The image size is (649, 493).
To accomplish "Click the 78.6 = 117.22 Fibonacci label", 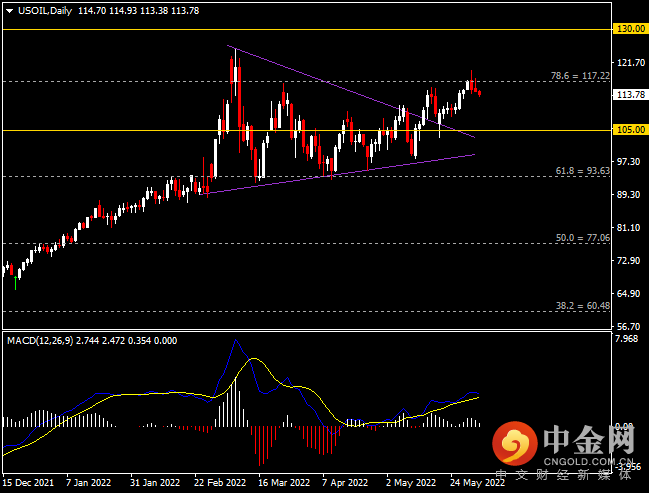I will (580, 76).
